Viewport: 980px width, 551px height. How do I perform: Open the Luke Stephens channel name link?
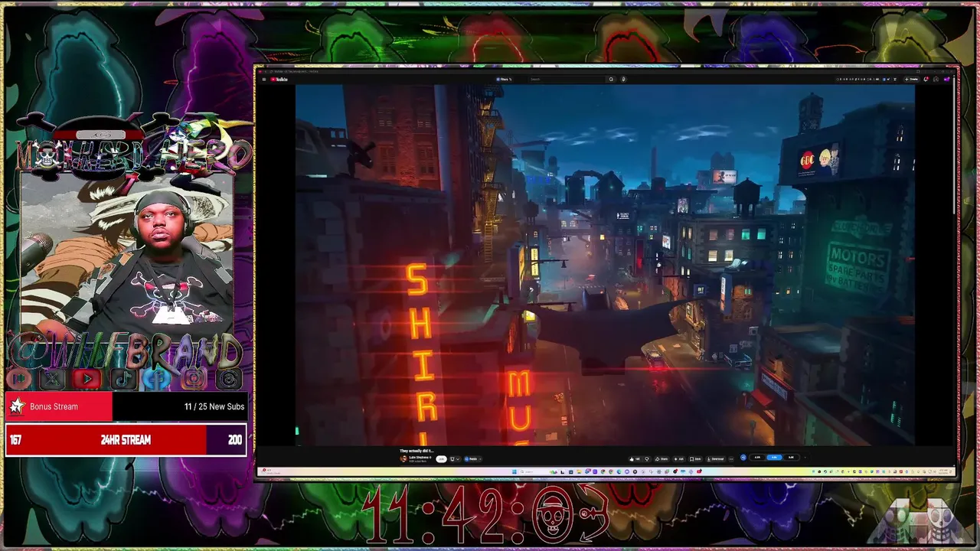click(420, 457)
